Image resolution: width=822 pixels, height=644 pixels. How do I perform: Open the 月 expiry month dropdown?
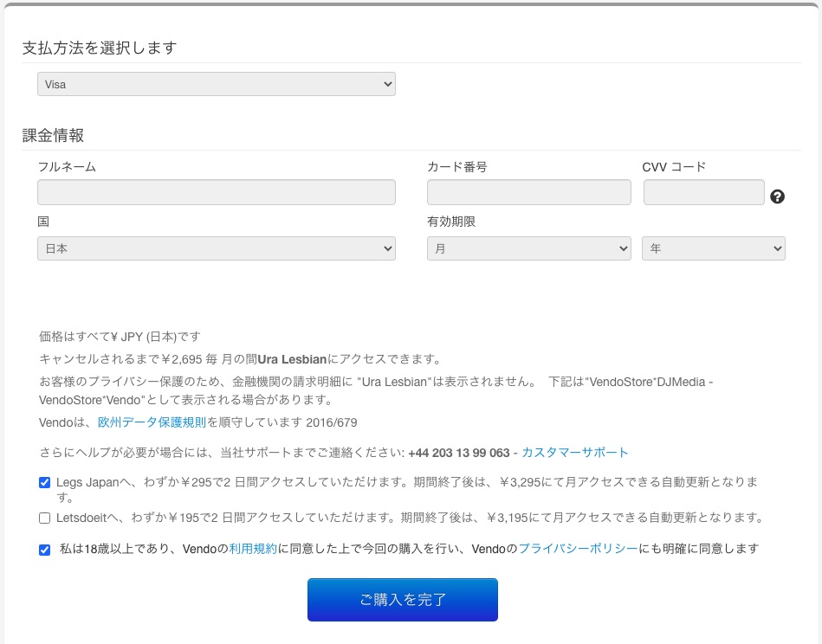point(528,248)
